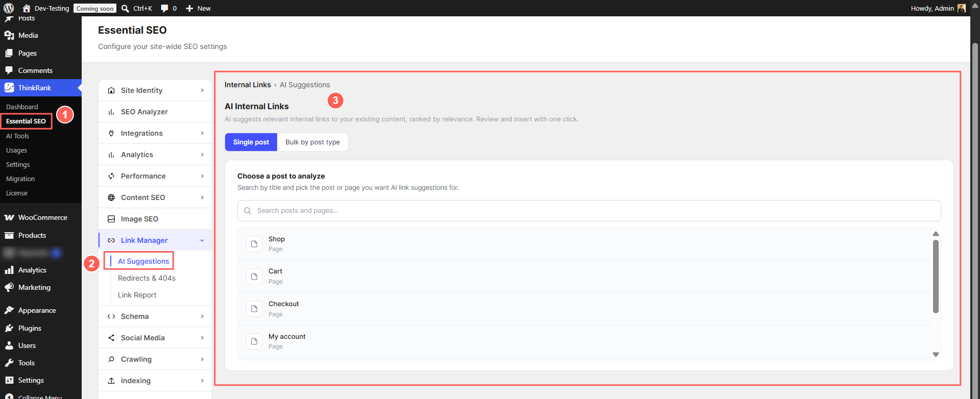Click the Tools wrench icon
The image size is (980, 399).
(9, 363)
